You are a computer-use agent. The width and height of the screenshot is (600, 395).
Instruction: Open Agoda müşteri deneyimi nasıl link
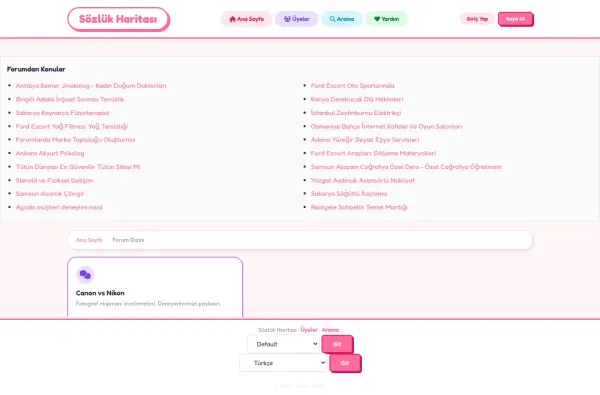(59, 207)
